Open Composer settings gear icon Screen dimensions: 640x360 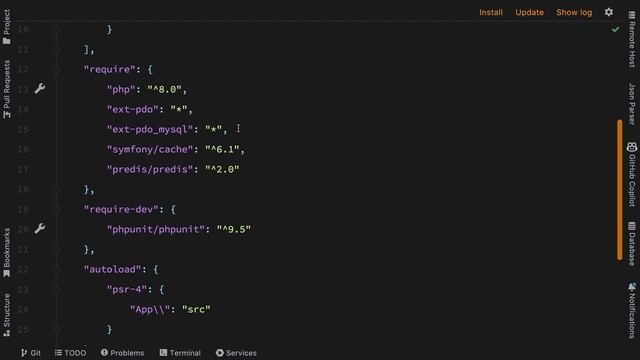(609, 12)
